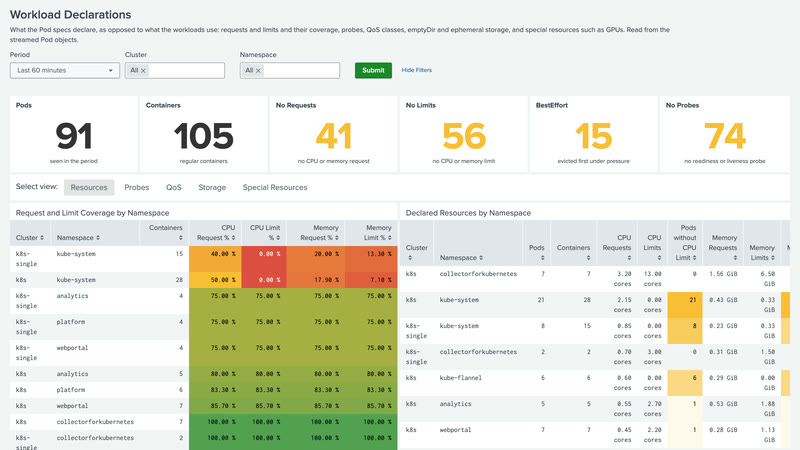Screen dimensions: 800x450
Task: Sort Declared Resources by Containers column
Action: [x=573, y=253]
